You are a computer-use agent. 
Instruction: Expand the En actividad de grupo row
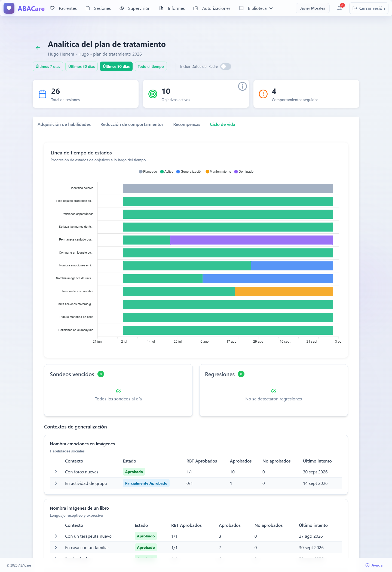[56, 483]
